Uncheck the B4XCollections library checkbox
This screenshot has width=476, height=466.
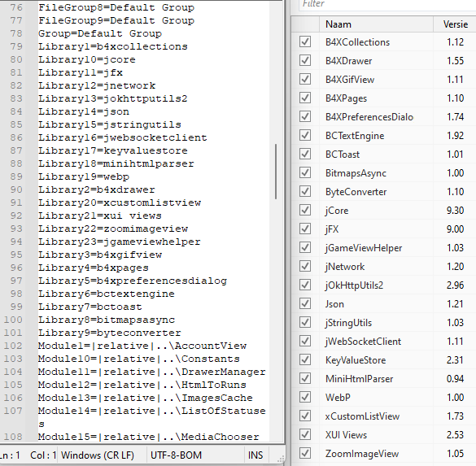click(305, 41)
